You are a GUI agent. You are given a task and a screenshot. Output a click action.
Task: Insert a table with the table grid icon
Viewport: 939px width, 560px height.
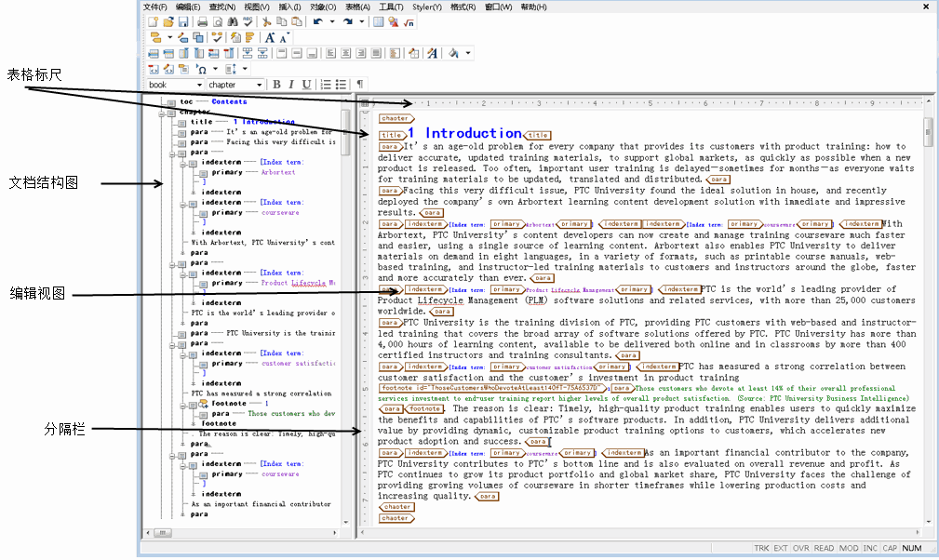[x=379, y=21]
